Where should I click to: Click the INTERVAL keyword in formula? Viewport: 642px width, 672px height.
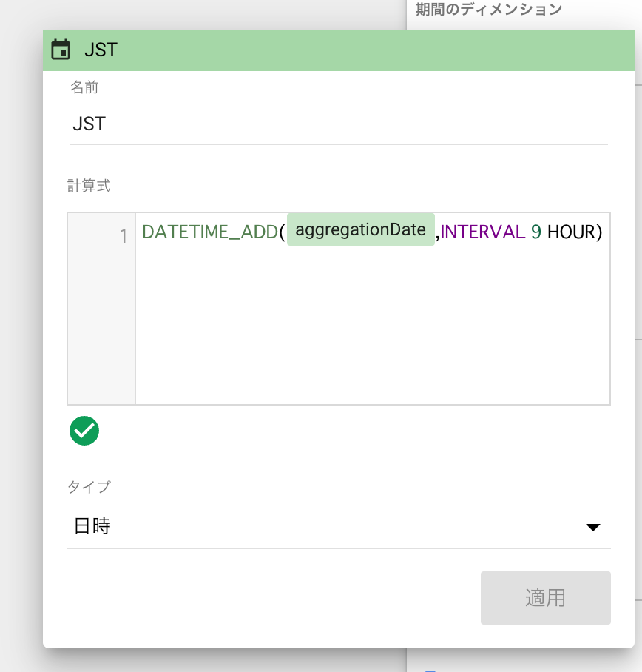point(482,232)
